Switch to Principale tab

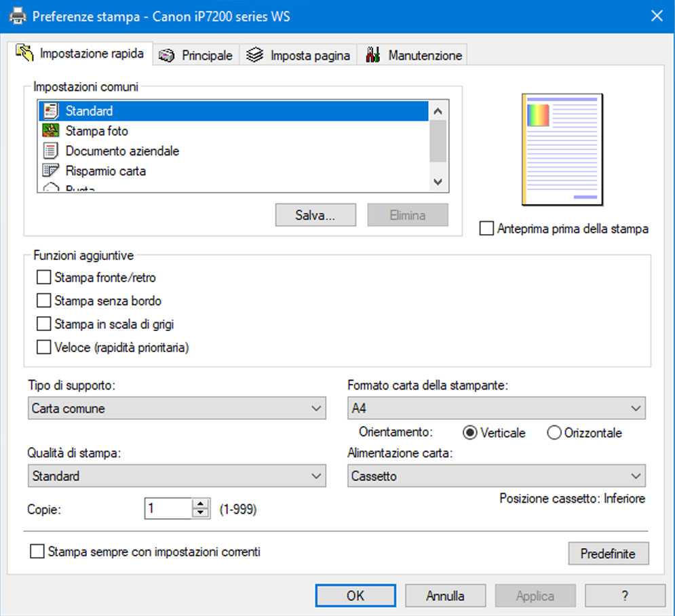pos(196,56)
